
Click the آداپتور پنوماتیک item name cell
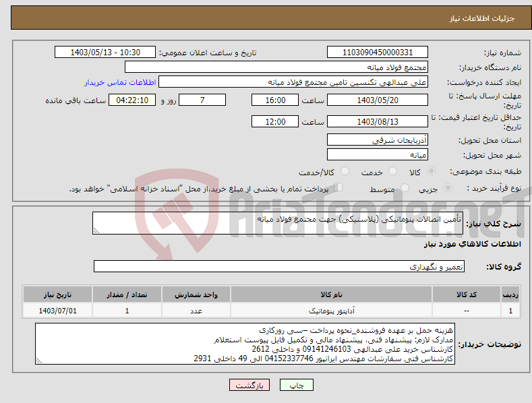tap(331, 311)
